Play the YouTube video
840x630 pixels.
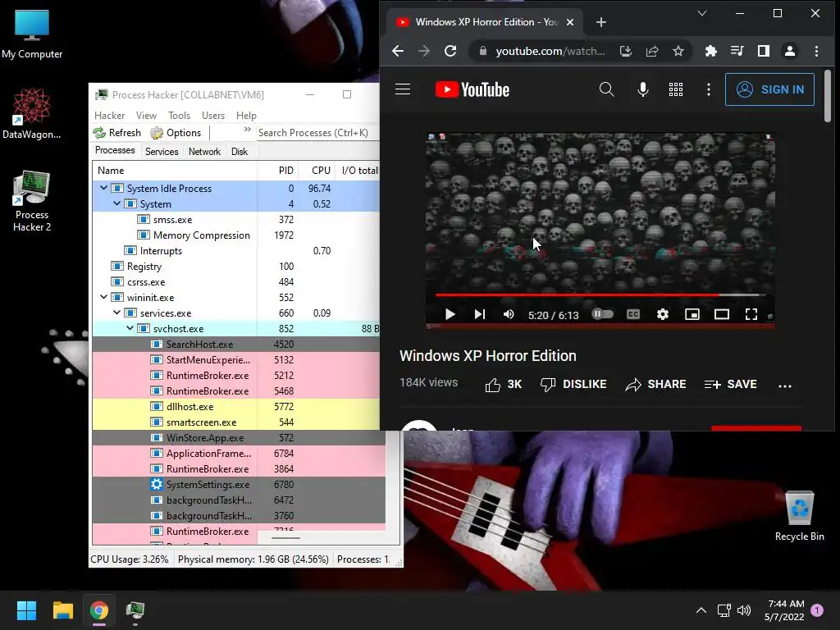coord(450,314)
